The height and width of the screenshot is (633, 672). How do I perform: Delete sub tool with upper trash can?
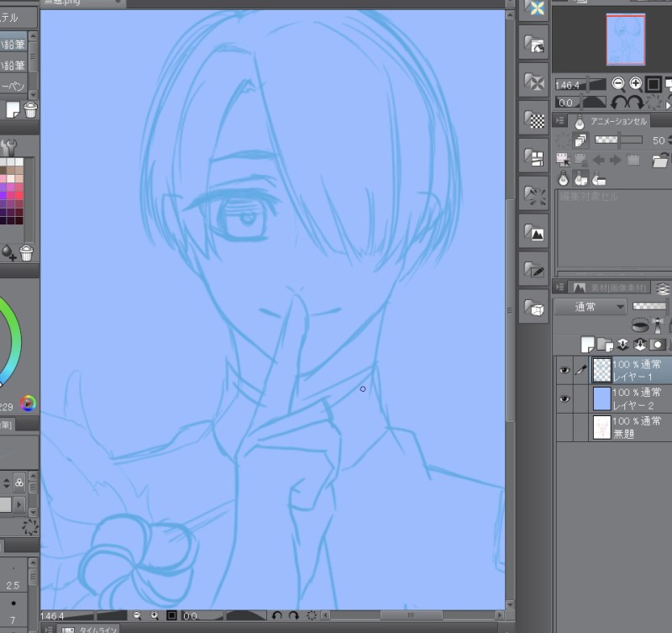pyautogui.click(x=30, y=110)
